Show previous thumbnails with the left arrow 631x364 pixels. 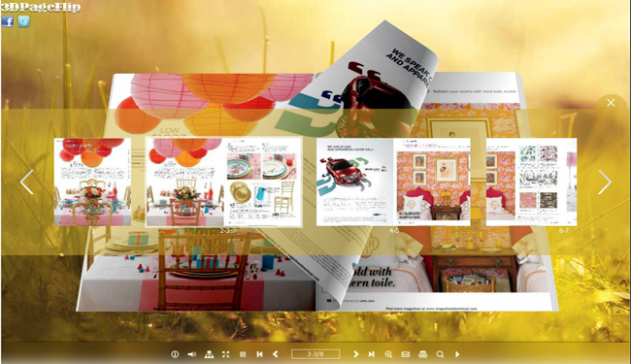(27, 182)
